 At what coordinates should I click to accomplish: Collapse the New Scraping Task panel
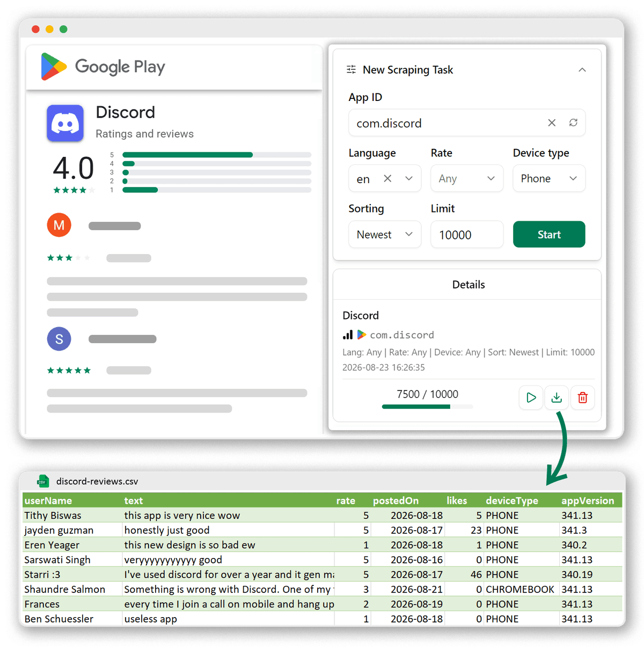(582, 70)
